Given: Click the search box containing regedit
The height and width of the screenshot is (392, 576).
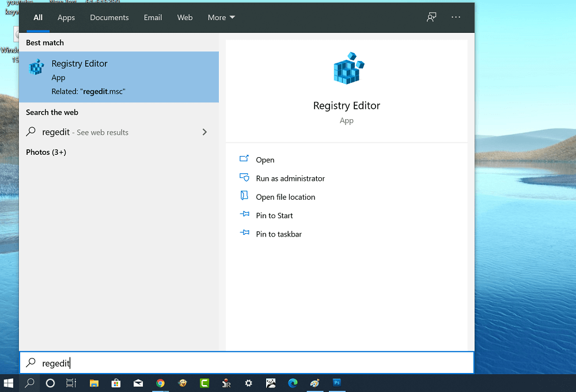Looking at the screenshot, I should 247,363.
